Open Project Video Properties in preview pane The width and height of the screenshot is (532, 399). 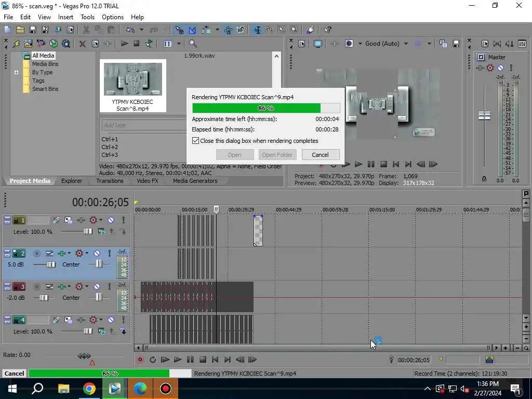pos(302,44)
